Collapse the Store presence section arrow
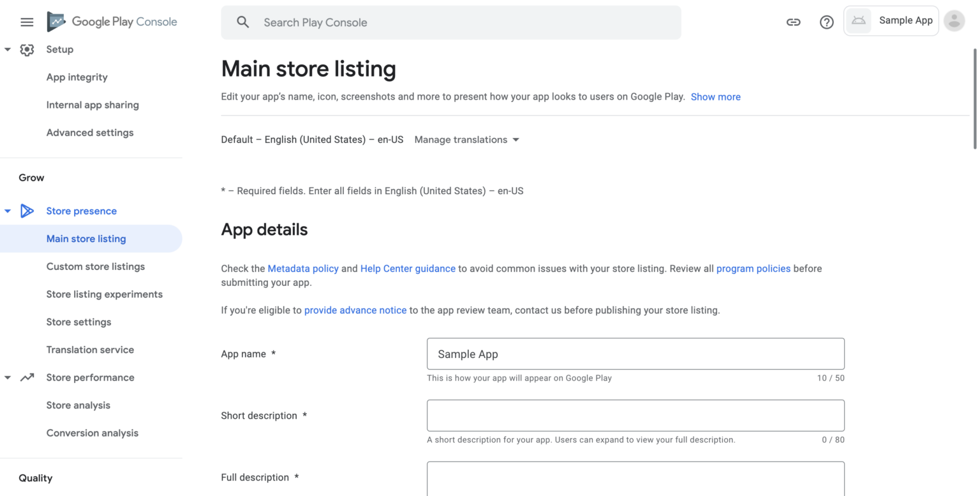The width and height of the screenshot is (980, 496). [x=8, y=211]
